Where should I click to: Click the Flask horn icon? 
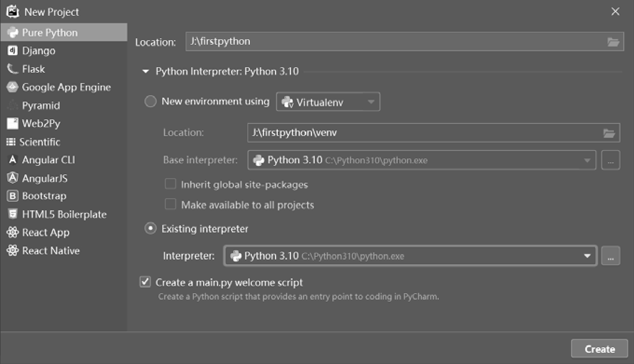click(13, 69)
